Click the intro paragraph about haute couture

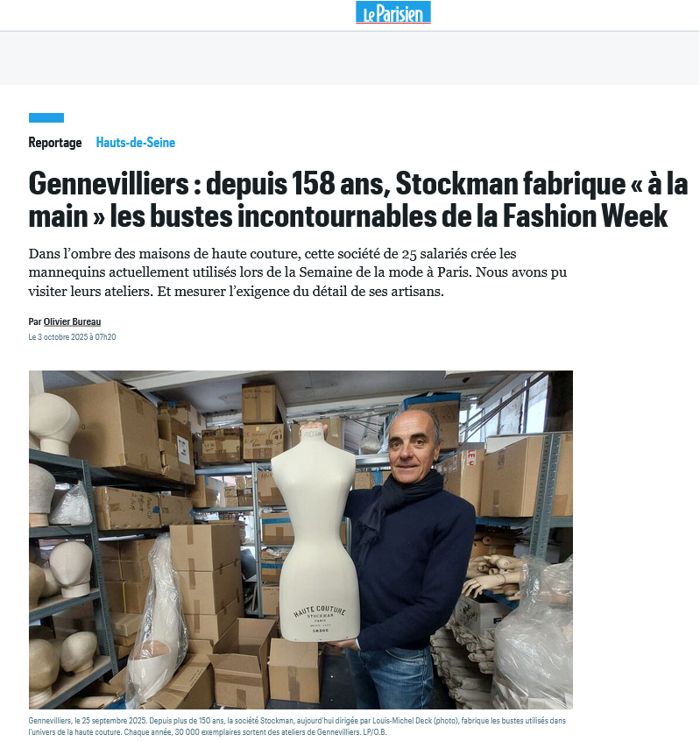coord(298,272)
